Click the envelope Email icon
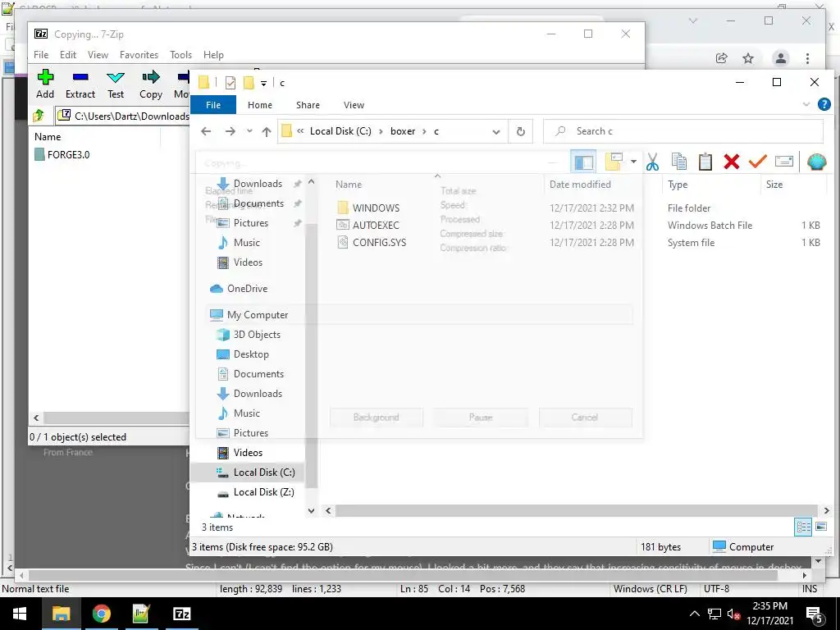 (783, 162)
